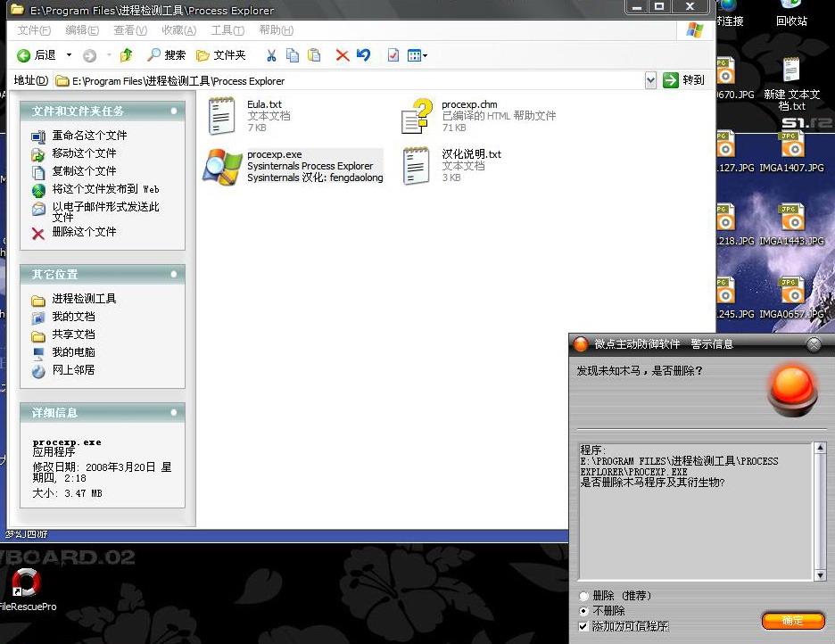Screen dimensions: 835x644
Task: Click 移动这个文件 task link
Action: pyautogui.click(x=84, y=153)
